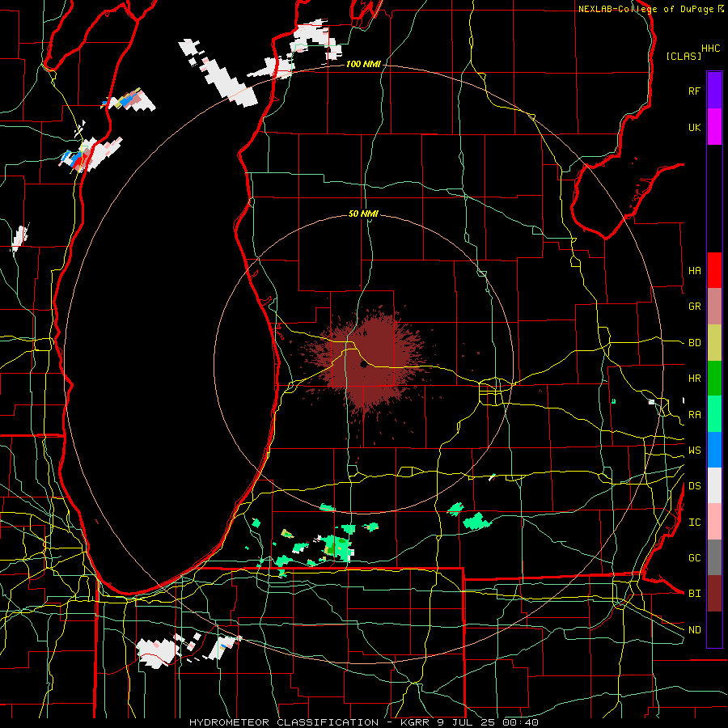This screenshot has height=728, width=728.
Task: Select the yellow BD big drops swatch
Action: [714, 342]
